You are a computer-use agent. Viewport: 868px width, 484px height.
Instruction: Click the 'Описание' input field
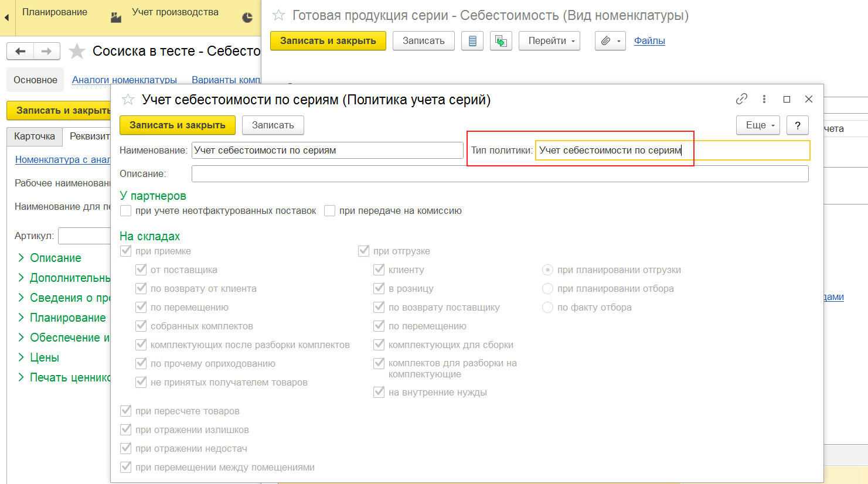pos(499,174)
